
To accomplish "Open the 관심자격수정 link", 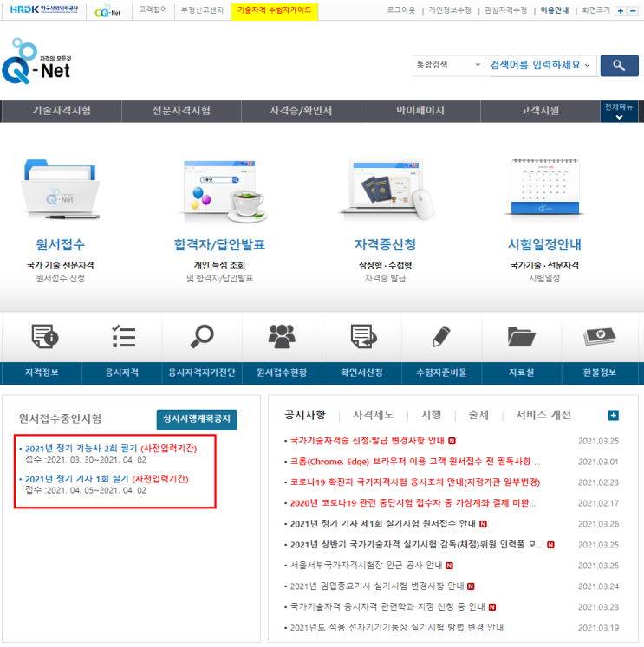I will pyautogui.click(x=505, y=10).
